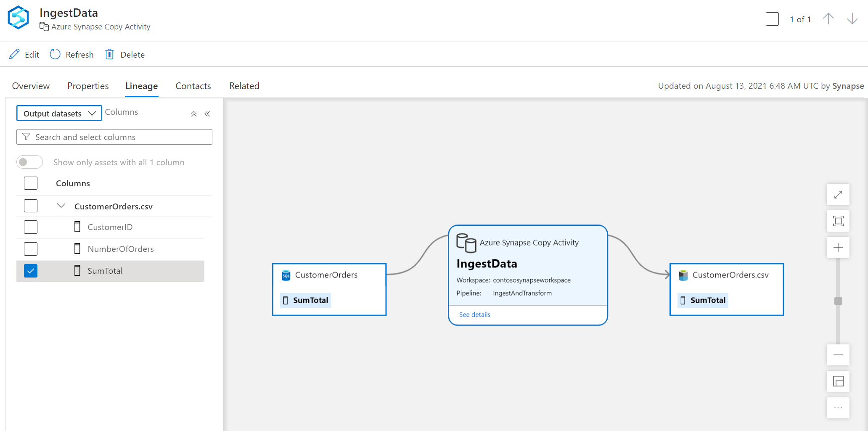Image resolution: width=868 pixels, height=431 pixels.
Task: Go to previous asset with up arrow
Action: coord(828,19)
